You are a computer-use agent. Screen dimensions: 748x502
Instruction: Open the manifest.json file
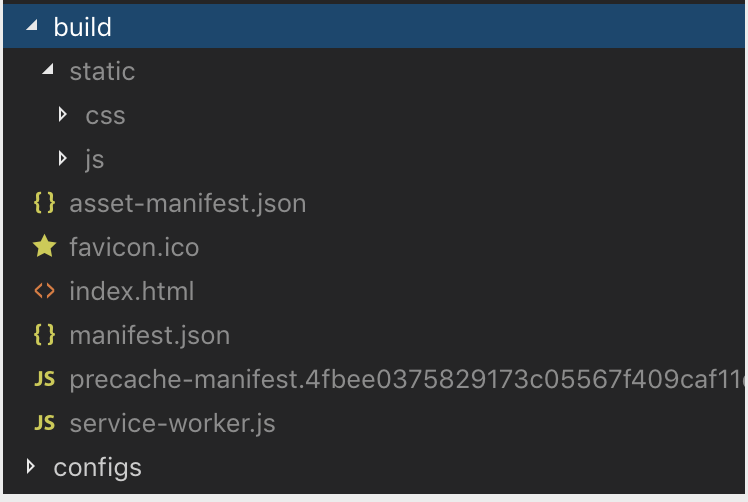pos(149,335)
